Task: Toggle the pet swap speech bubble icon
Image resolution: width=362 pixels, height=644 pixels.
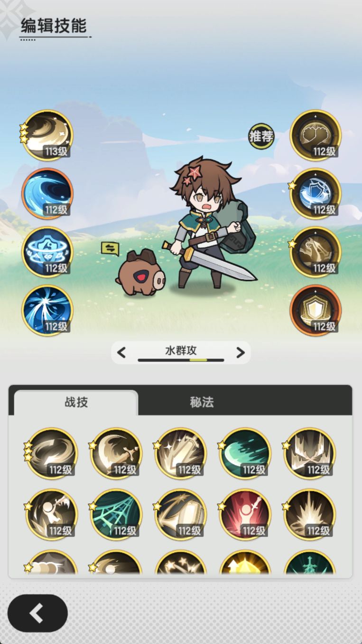Action: 110,248
